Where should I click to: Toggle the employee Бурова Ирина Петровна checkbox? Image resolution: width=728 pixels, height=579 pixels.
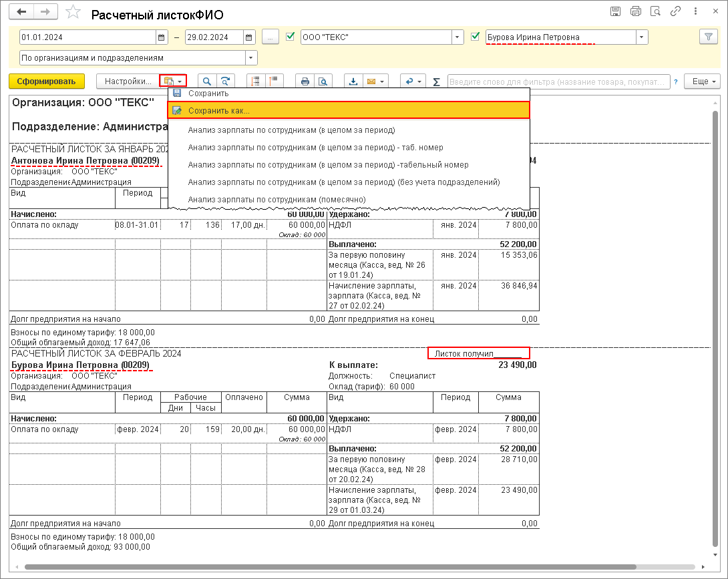tap(476, 37)
